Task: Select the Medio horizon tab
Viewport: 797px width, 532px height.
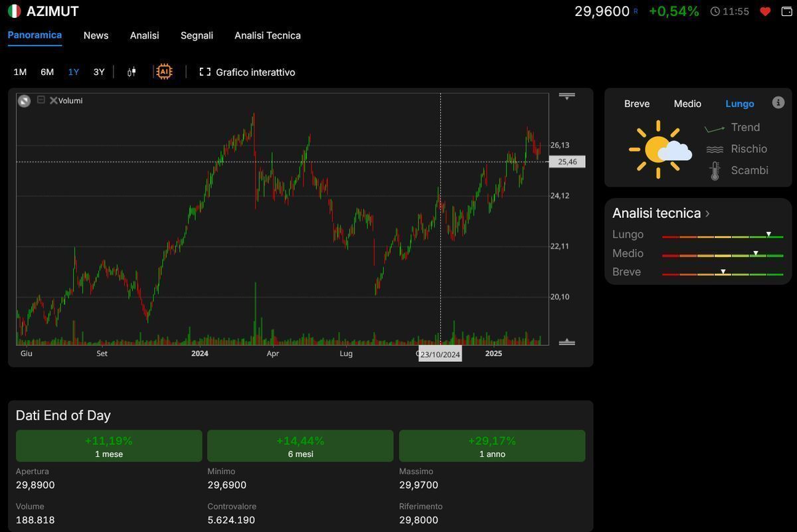Action: 687,104
